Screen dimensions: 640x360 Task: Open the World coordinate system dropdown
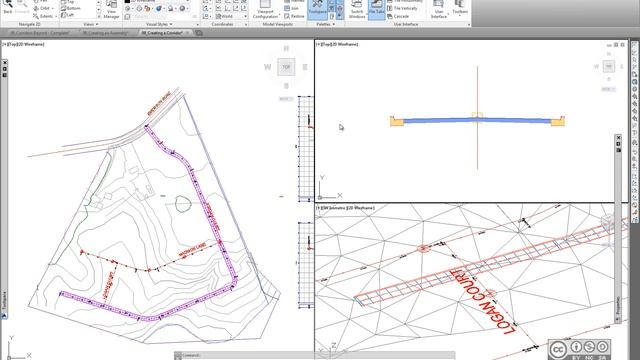231,16
